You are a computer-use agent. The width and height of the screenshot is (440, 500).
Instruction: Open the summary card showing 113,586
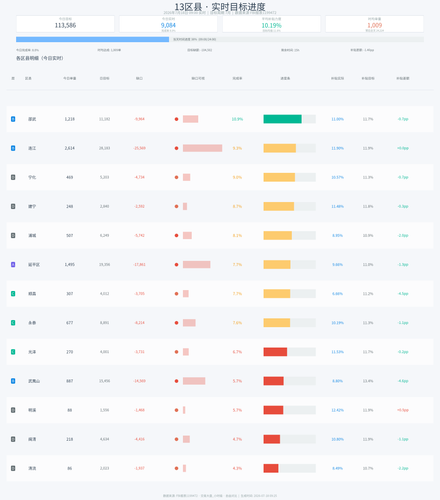click(x=65, y=24)
